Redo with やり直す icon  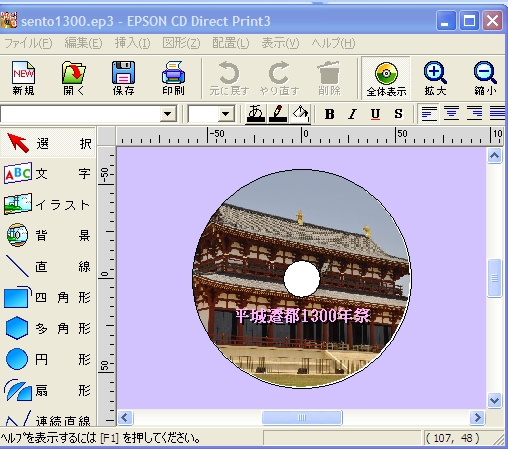pyautogui.click(x=279, y=78)
